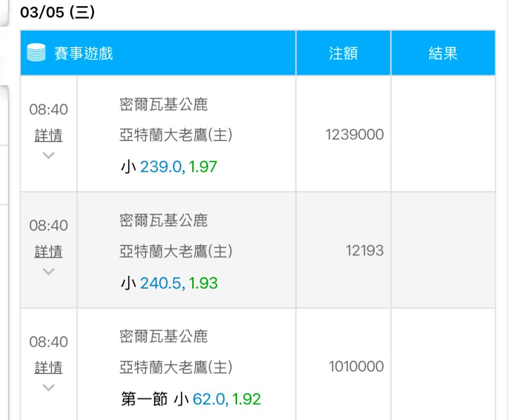Click the 賽事遊戲 column header

(x=158, y=53)
